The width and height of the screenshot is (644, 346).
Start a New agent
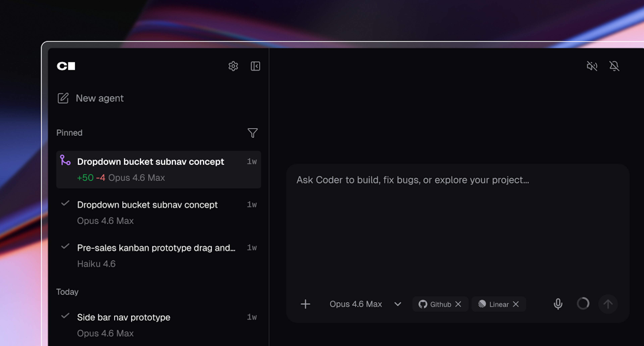(x=91, y=98)
